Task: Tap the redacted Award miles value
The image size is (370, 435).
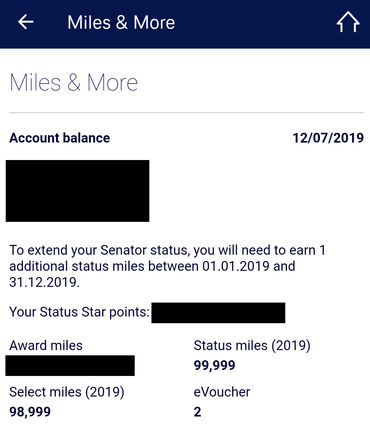Action: point(70,365)
